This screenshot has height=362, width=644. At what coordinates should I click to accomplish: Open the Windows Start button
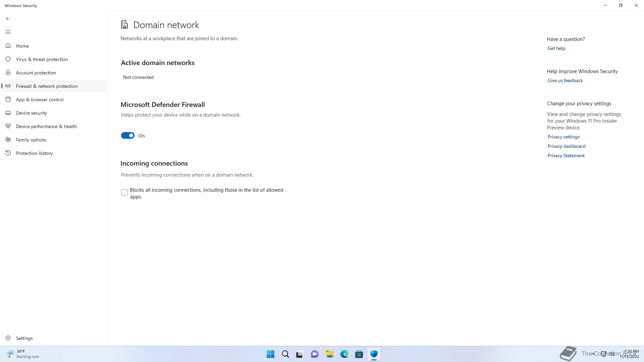coord(270,354)
